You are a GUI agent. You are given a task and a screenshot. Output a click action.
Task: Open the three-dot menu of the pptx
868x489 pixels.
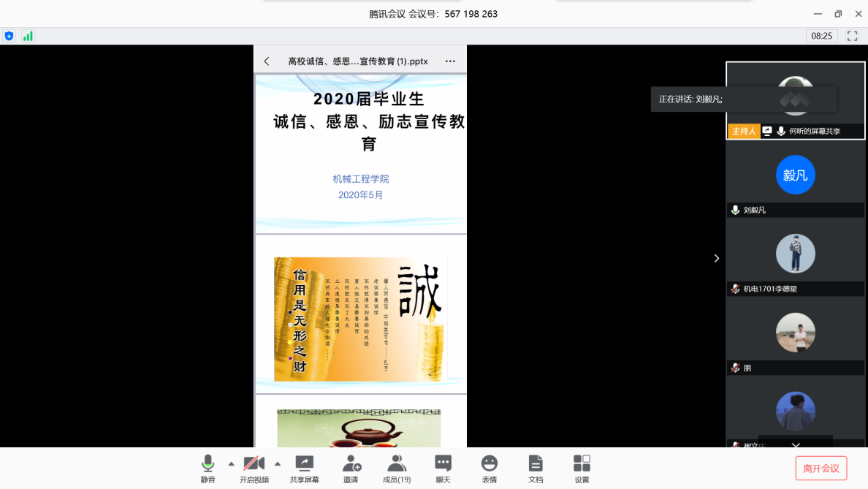point(450,61)
